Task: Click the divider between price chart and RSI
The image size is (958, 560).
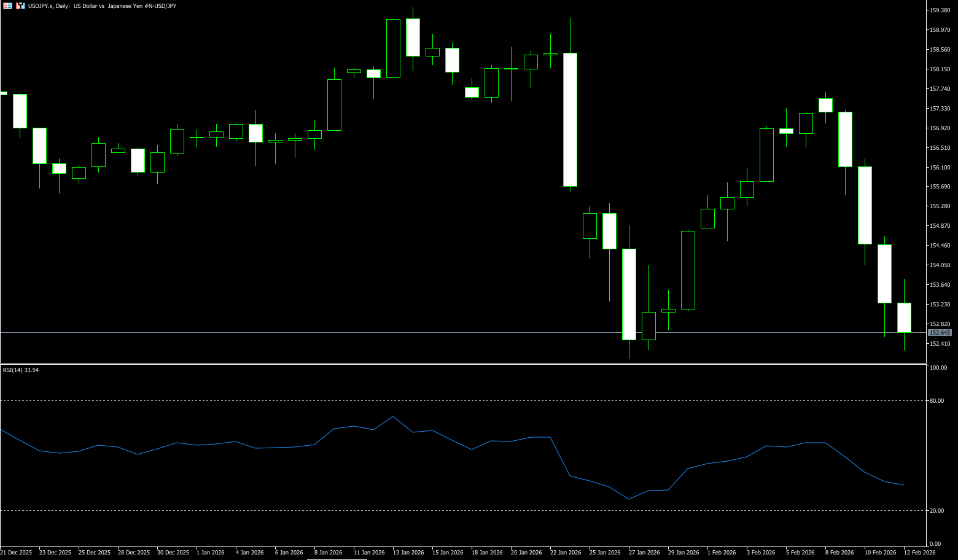Action: 461,364
